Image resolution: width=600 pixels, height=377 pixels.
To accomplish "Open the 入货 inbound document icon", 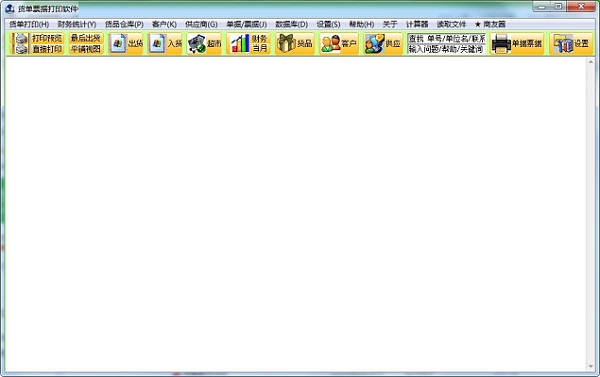I will 165,43.
